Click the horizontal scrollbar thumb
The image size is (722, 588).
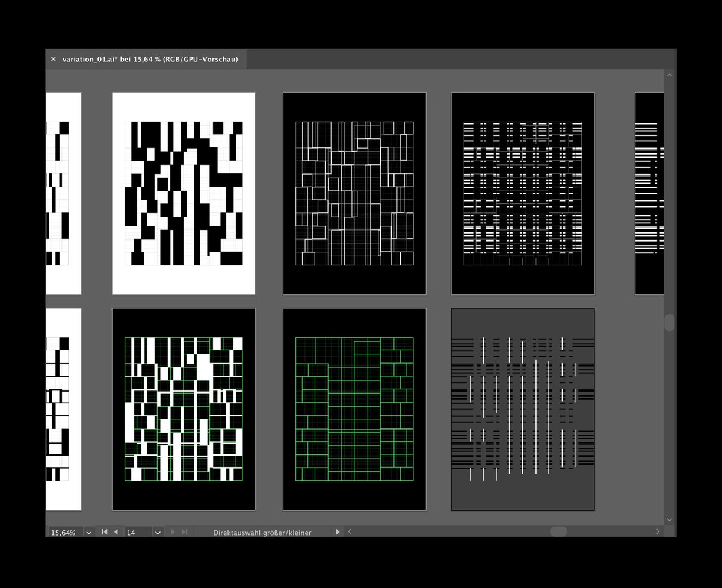coord(558,531)
